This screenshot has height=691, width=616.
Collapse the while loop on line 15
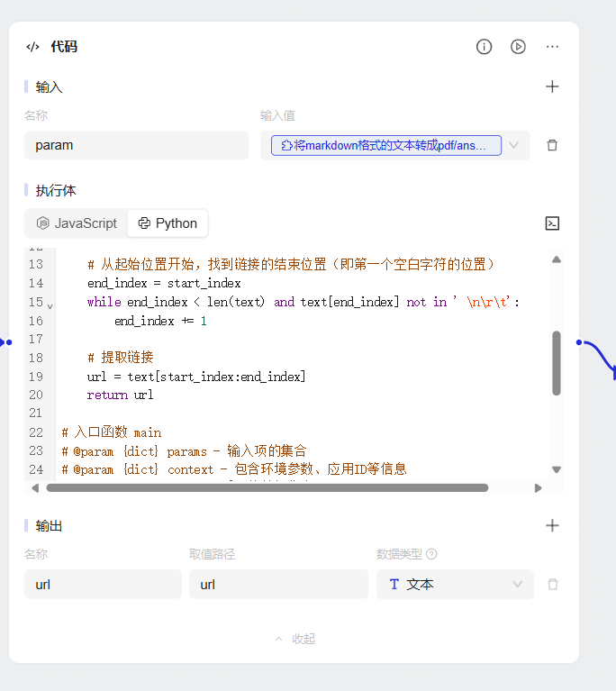coord(50,305)
